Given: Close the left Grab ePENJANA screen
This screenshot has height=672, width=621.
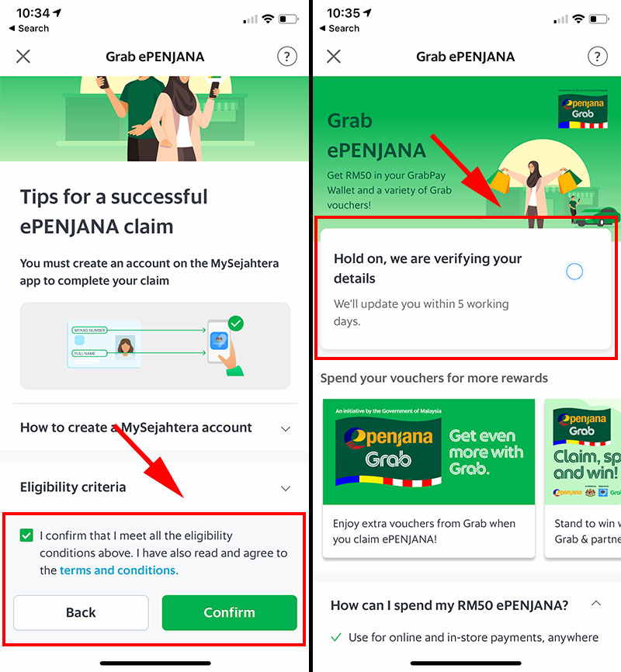Looking at the screenshot, I should pyautogui.click(x=23, y=56).
